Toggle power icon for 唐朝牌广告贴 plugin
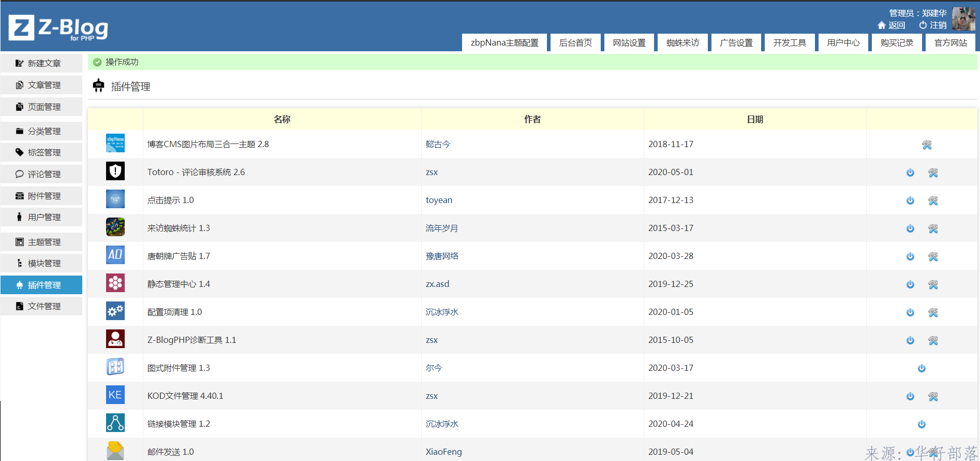 point(910,256)
